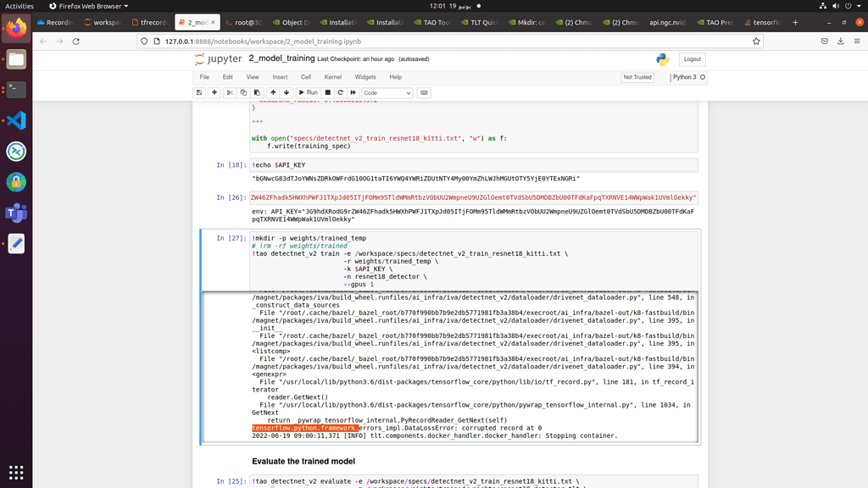
Task: Move selected cell up with arrow icon
Action: pos(273,92)
